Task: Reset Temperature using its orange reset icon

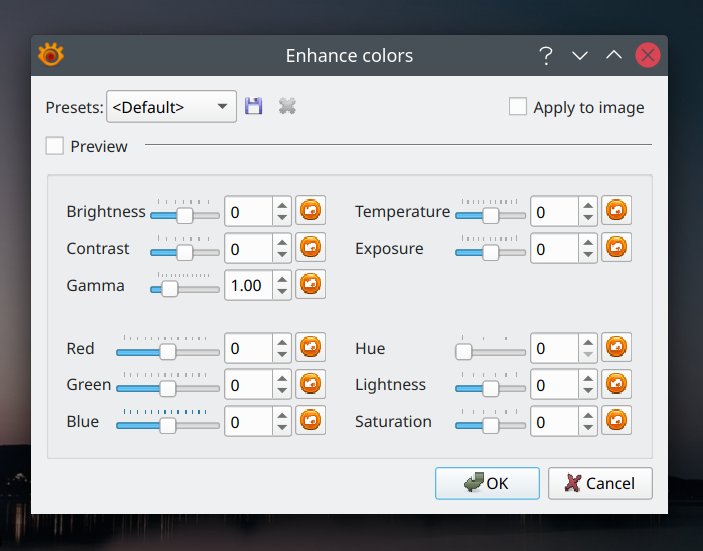Action: (x=617, y=211)
